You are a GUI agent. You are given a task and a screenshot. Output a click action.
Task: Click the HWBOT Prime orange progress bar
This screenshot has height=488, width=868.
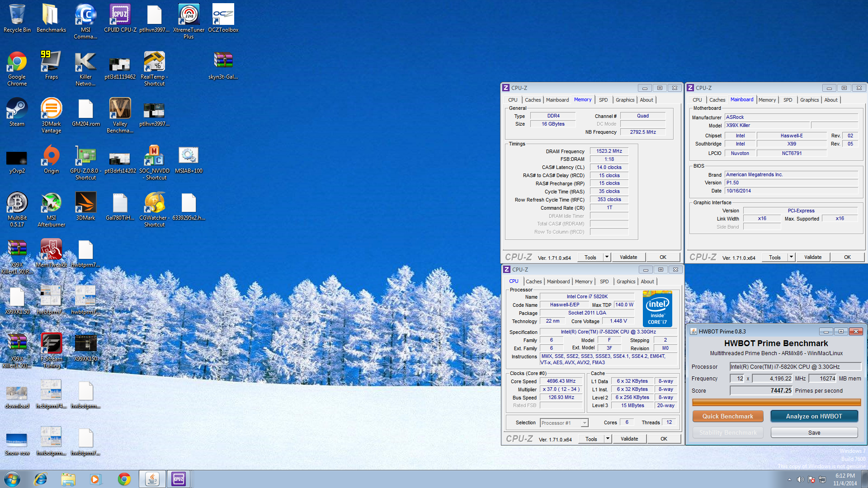[x=776, y=402]
